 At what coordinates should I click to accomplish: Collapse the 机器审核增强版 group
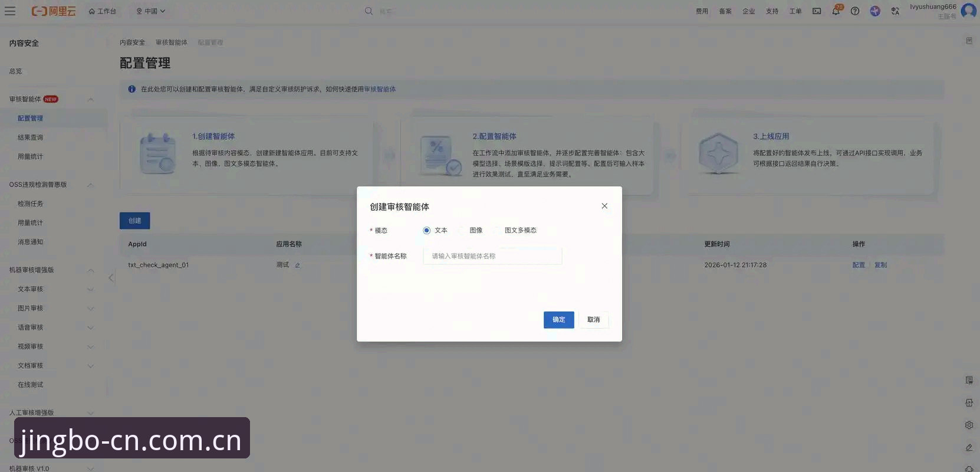[90, 270]
